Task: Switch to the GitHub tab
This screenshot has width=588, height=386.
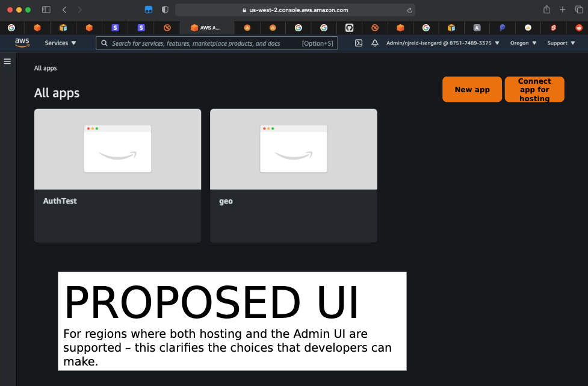Action: point(349,28)
